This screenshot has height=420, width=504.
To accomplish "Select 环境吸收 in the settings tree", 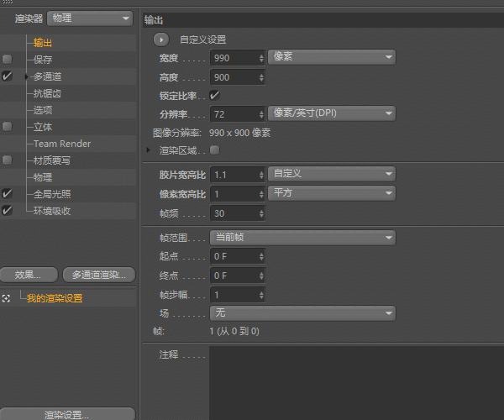I will pos(52,211).
